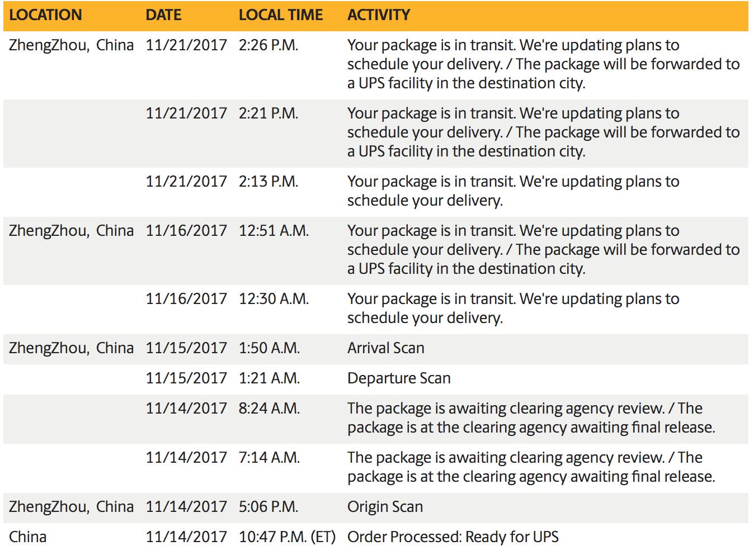The image size is (754, 560).
Task: Click the DATE column header
Action: pyautogui.click(x=163, y=15)
